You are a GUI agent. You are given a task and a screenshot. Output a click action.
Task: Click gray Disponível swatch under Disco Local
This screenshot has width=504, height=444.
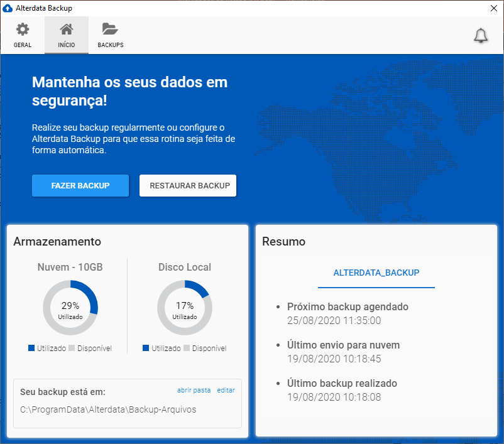point(187,348)
